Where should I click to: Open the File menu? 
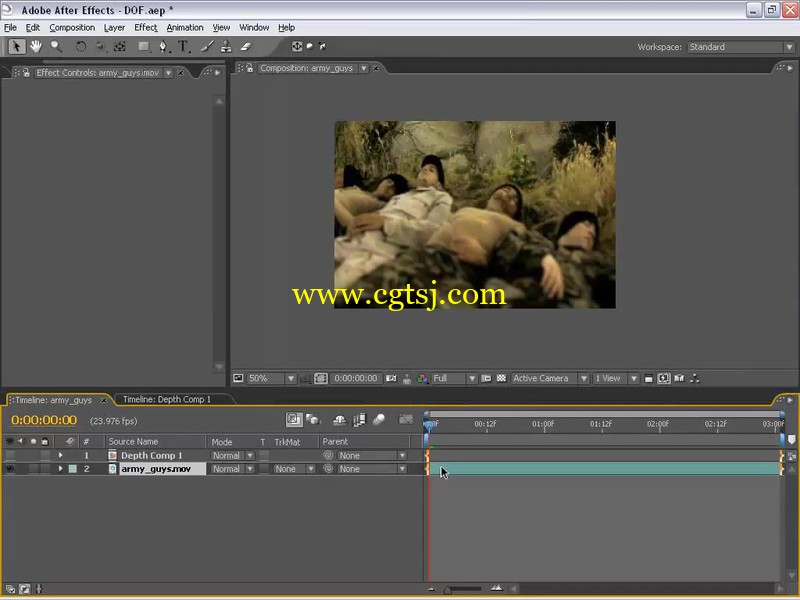point(10,28)
